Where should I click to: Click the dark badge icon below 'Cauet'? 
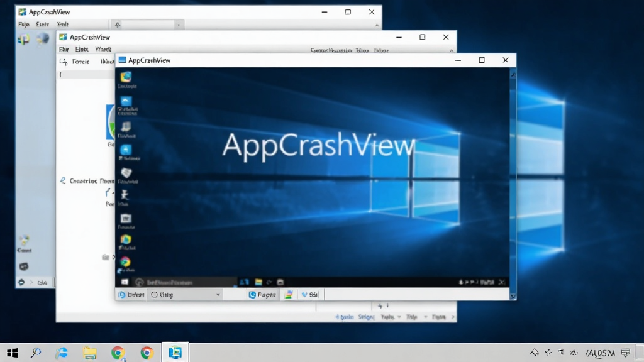coord(24,266)
